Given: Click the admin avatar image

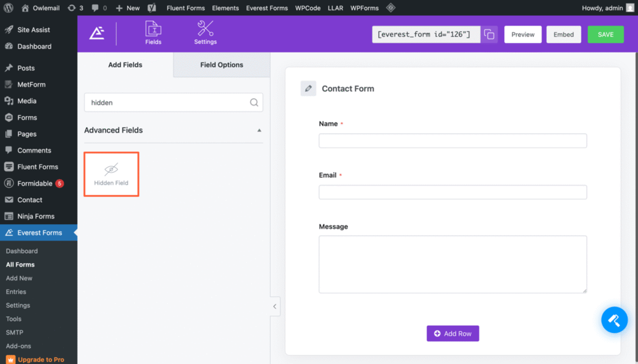Looking at the screenshot, I should click(630, 8).
